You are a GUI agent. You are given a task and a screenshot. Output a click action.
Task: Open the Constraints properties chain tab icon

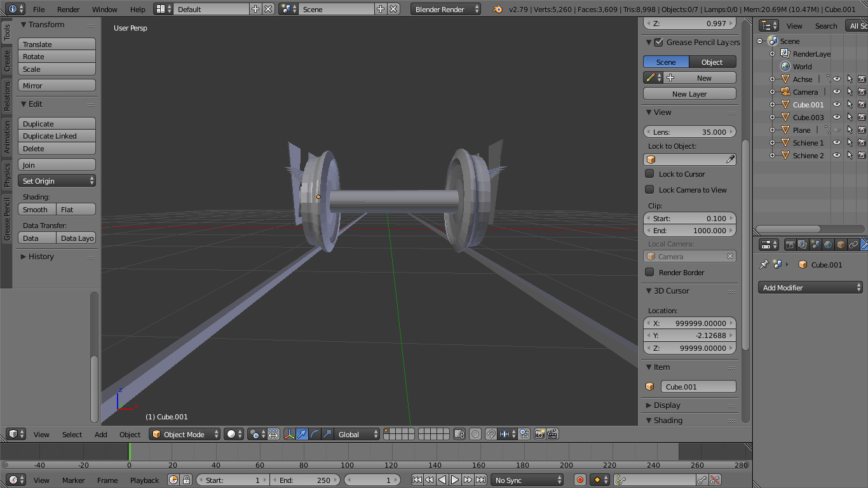pos(853,245)
